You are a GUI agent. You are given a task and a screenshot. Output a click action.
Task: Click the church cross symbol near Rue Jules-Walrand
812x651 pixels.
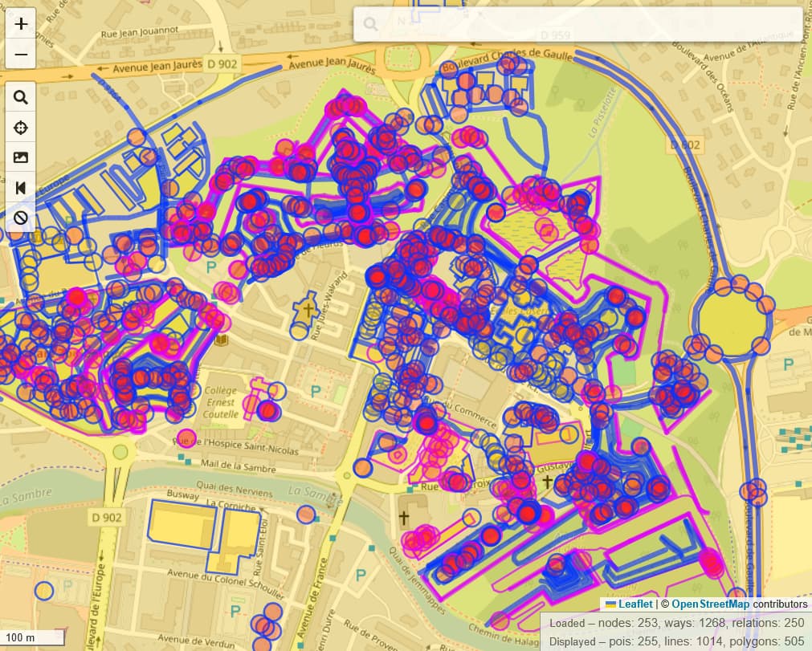pyautogui.click(x=306, y=309)
